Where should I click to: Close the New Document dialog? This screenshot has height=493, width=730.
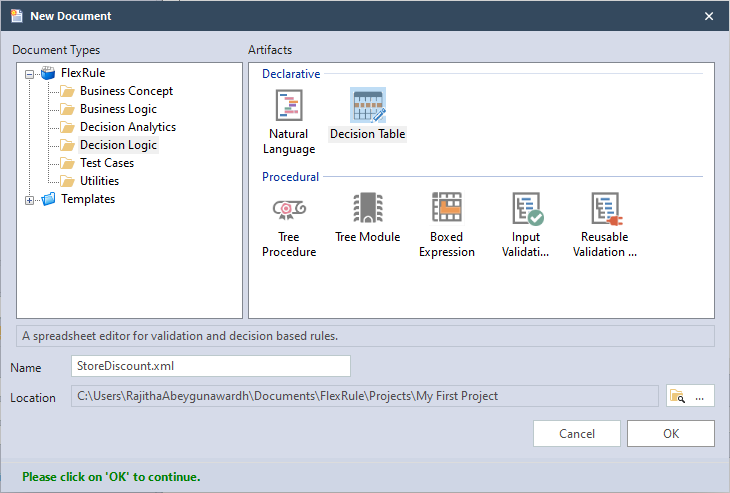pos(709,16)
